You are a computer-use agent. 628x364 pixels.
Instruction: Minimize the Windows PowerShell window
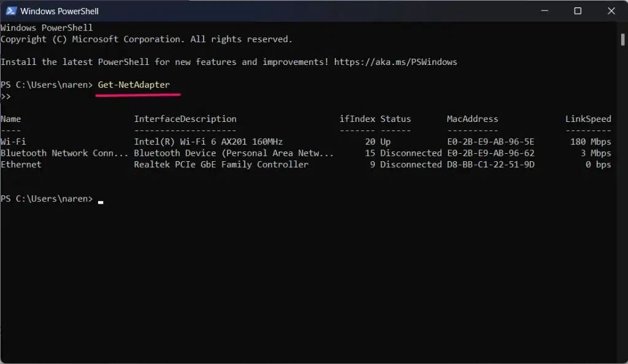pos(545,11)
